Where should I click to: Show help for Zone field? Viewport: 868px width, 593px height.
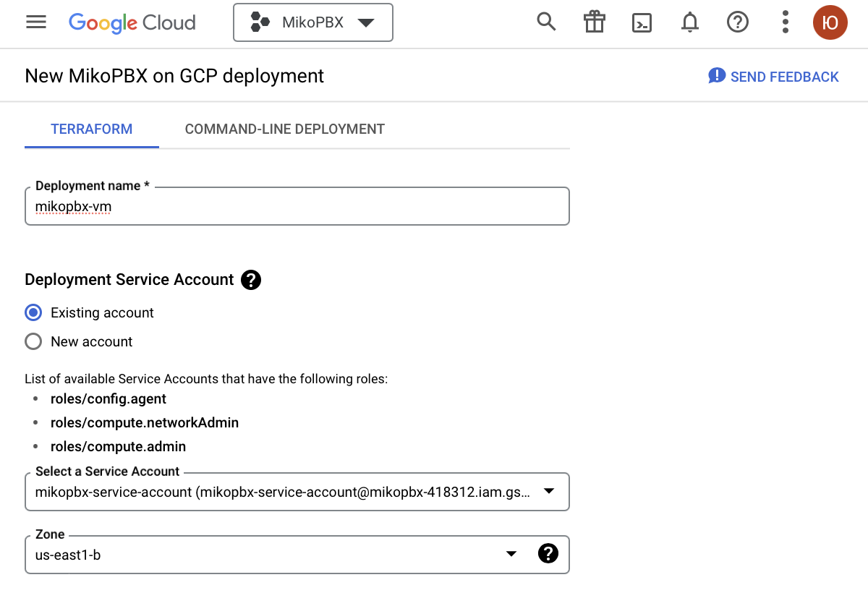pyautogui.click(x=548, y=554)
